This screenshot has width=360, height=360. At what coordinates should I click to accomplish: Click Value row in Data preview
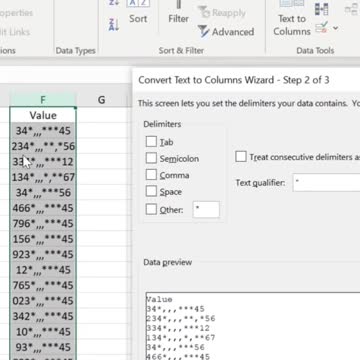[159, 299]
